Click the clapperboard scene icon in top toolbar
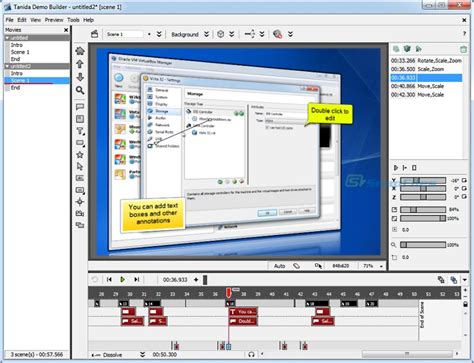474x363 pixels. [95, 34]
